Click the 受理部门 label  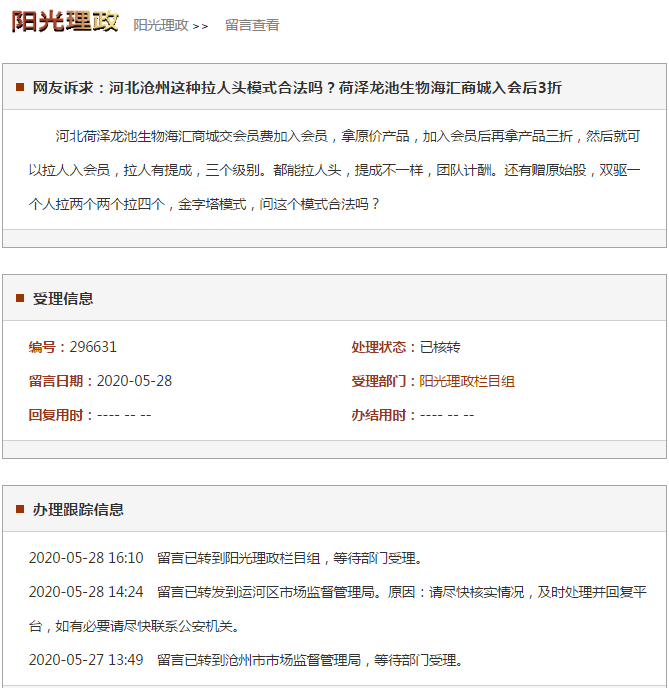(384, 381)
